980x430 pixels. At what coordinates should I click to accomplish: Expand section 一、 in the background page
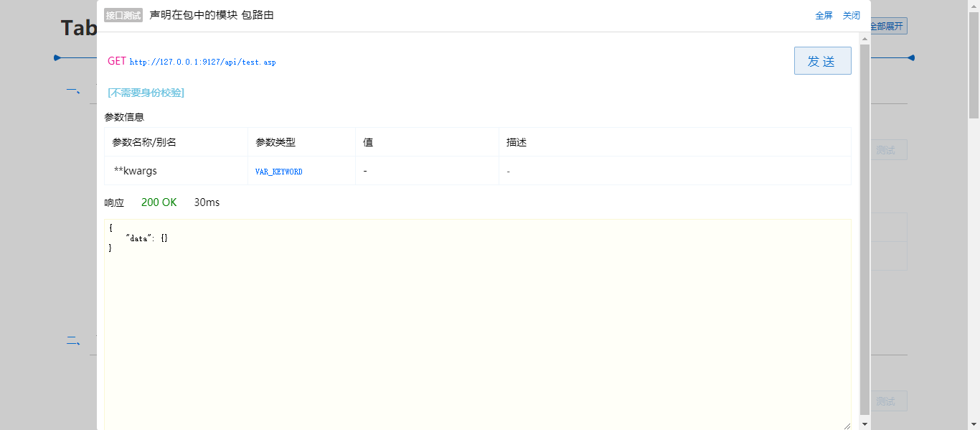72,90
